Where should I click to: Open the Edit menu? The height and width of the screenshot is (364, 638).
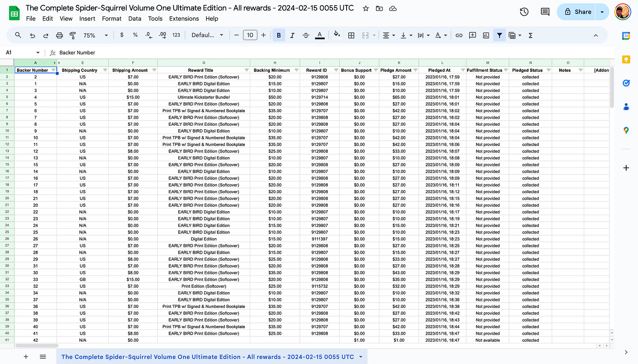(47, 18)
